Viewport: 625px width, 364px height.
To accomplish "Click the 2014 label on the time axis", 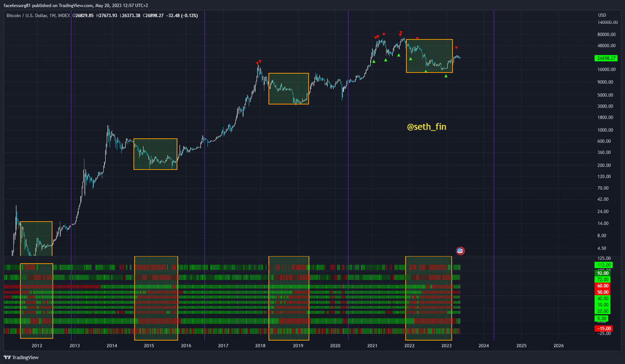I will (x=111, y=346).
